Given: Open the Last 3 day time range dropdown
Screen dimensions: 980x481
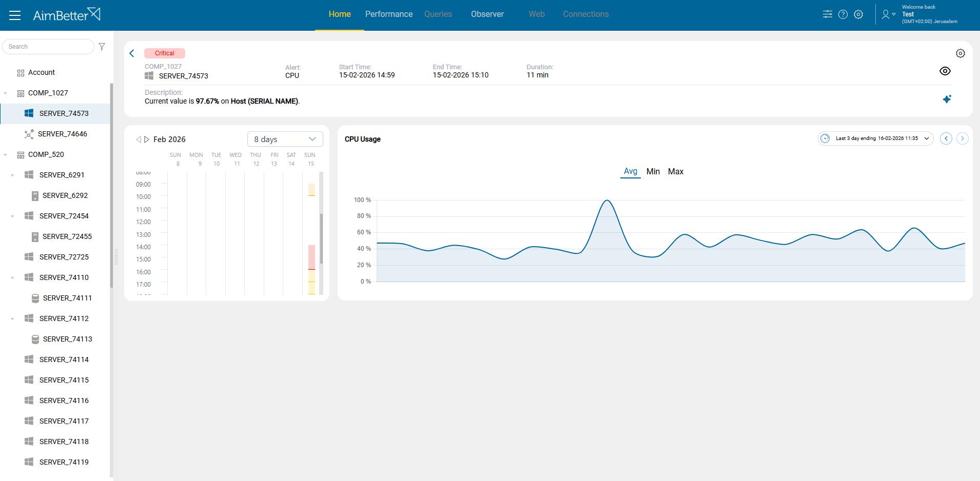Looking at the screenshot, I should click(875, 138).
